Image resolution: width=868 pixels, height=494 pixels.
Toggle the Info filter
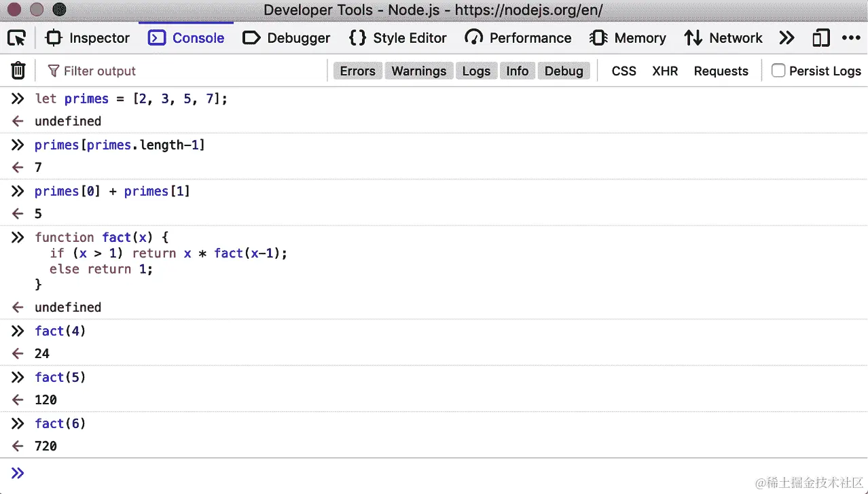(x=518, y=71)
